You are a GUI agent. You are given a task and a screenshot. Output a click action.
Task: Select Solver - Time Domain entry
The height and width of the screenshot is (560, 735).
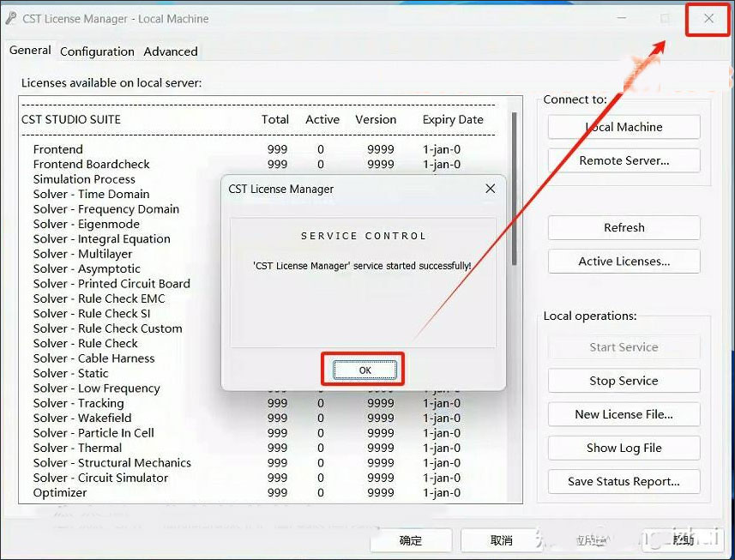(92, 194)
